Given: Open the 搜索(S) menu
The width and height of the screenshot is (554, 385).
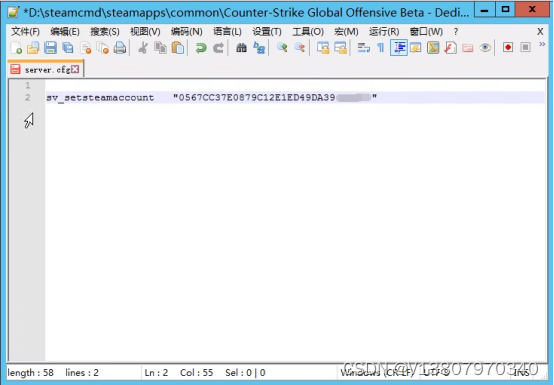Looking at the screenshot, I should [x=105, y=31].
